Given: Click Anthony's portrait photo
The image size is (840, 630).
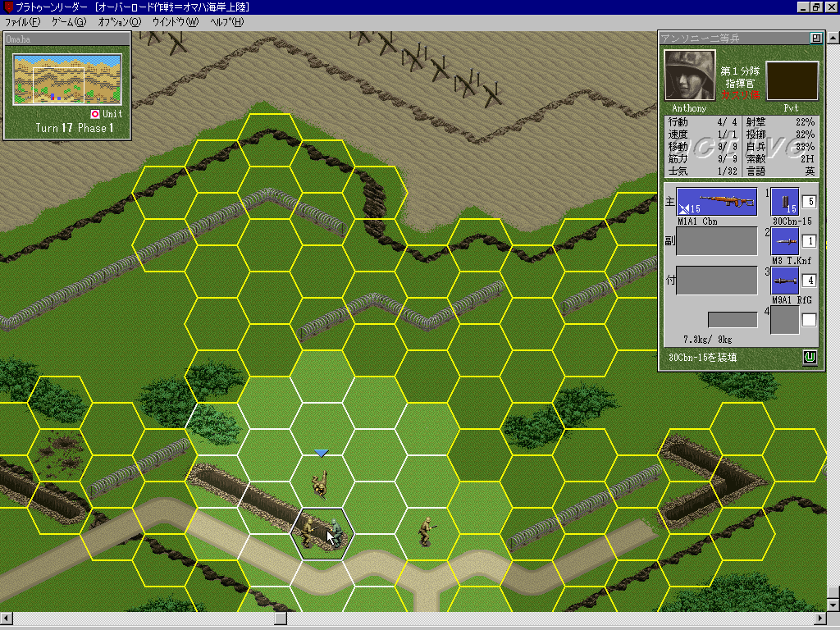Looking at the screenshot, I should click(689, 75).
